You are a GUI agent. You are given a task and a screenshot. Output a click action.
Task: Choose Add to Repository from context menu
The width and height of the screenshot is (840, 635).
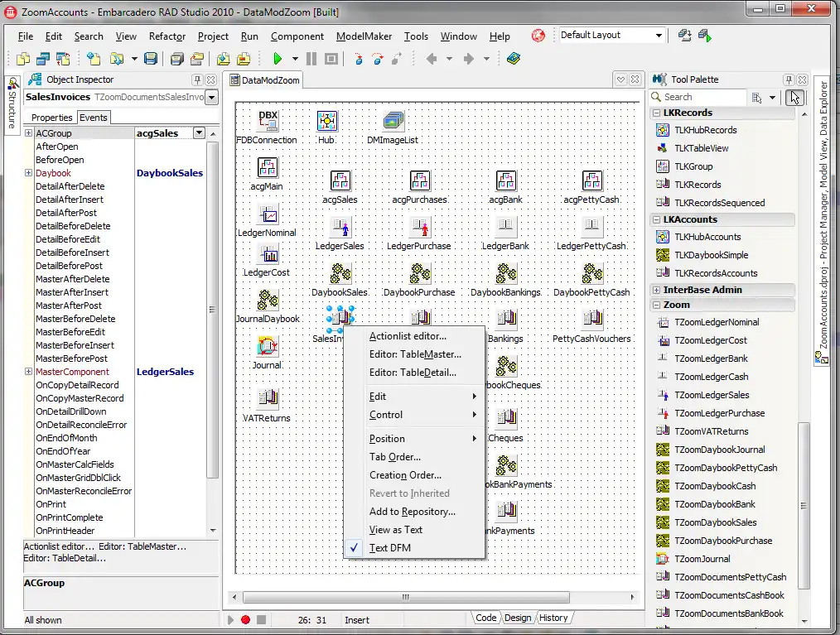[414, 512]
